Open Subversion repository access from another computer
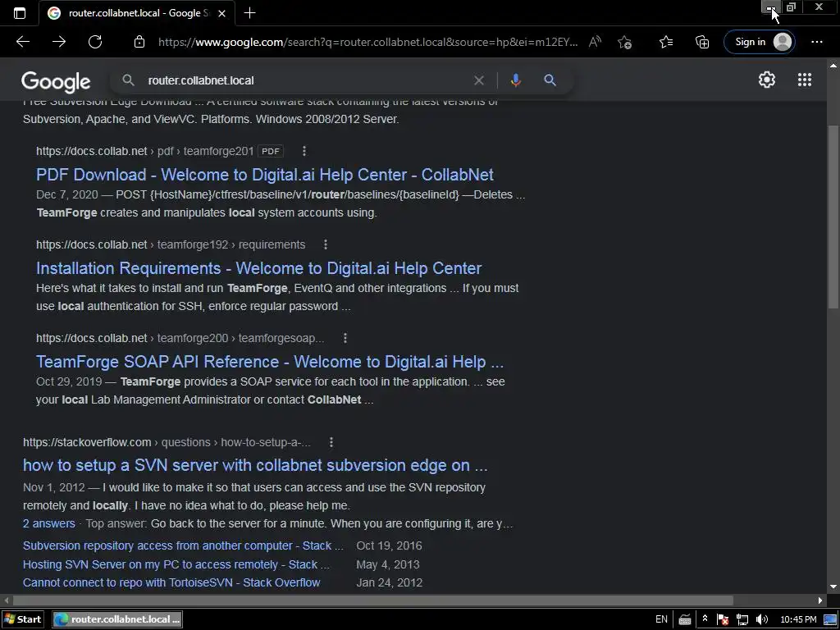Screen dimensions: 840x630 183,546
